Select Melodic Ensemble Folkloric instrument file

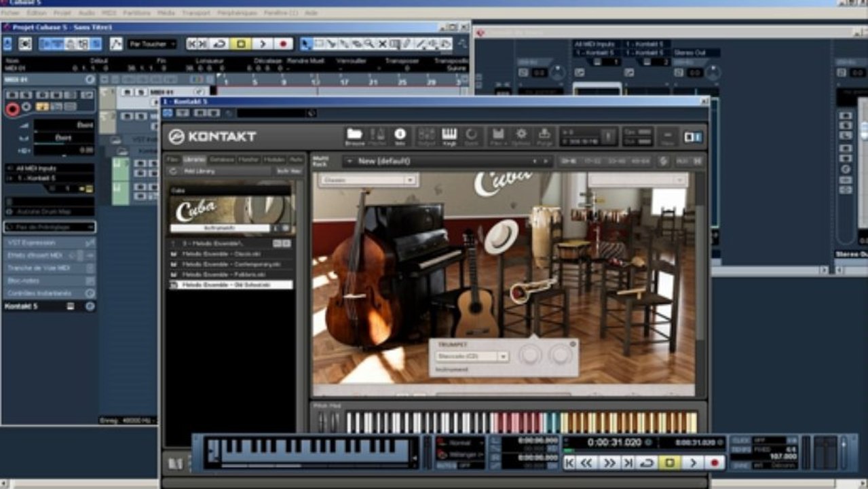pos(231,274)
